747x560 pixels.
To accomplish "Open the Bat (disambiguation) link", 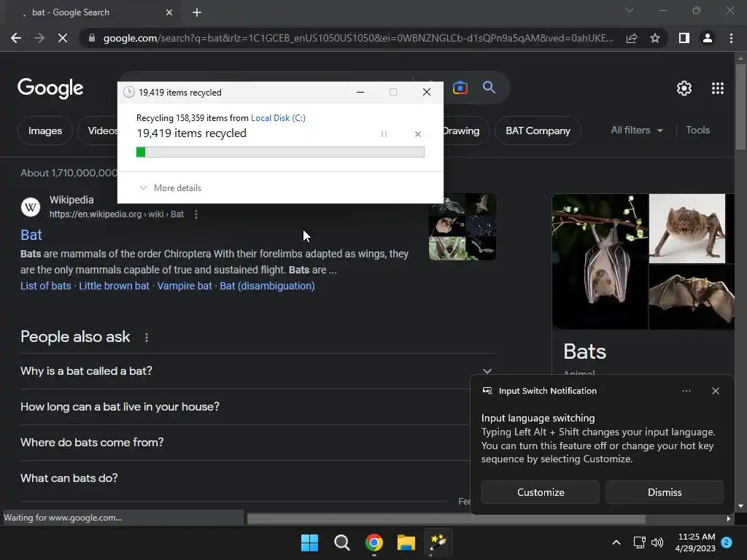I will [x=267, y=286].
